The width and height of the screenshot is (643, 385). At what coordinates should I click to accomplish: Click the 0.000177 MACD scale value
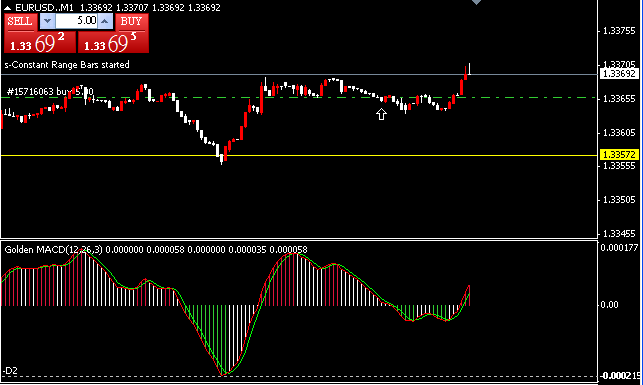pos(619,248)
